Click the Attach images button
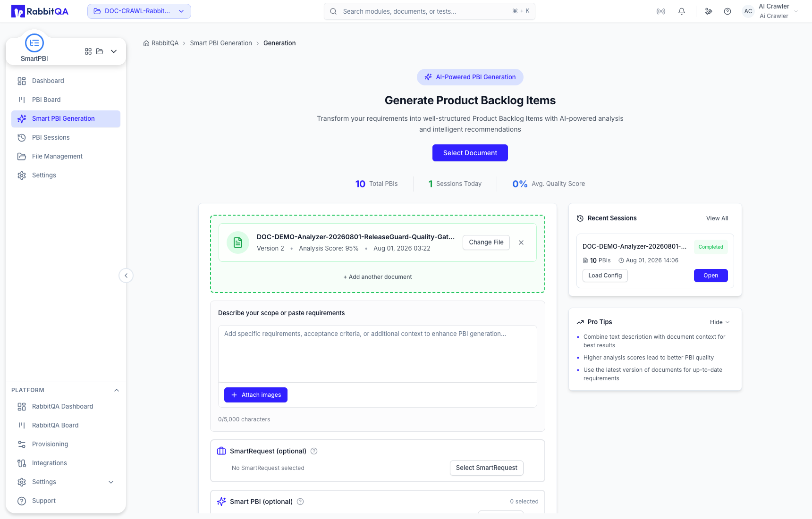 pyautogui.click(x=256, y=395)
